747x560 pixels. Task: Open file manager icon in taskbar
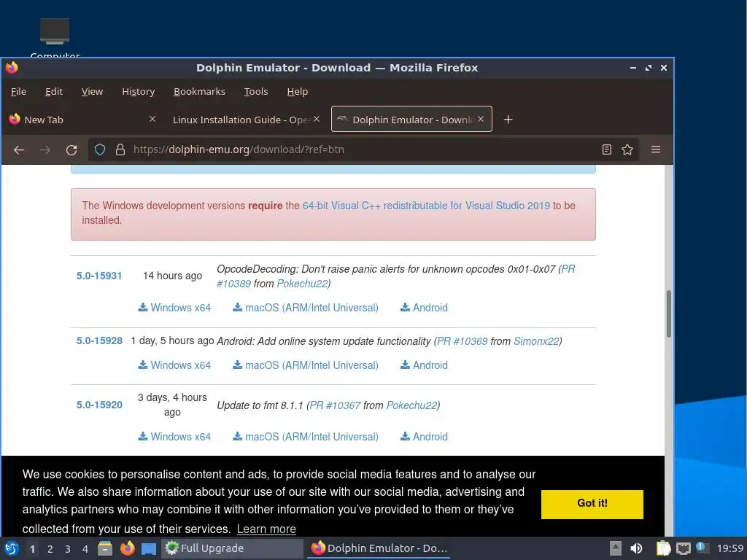coord(105,548)
